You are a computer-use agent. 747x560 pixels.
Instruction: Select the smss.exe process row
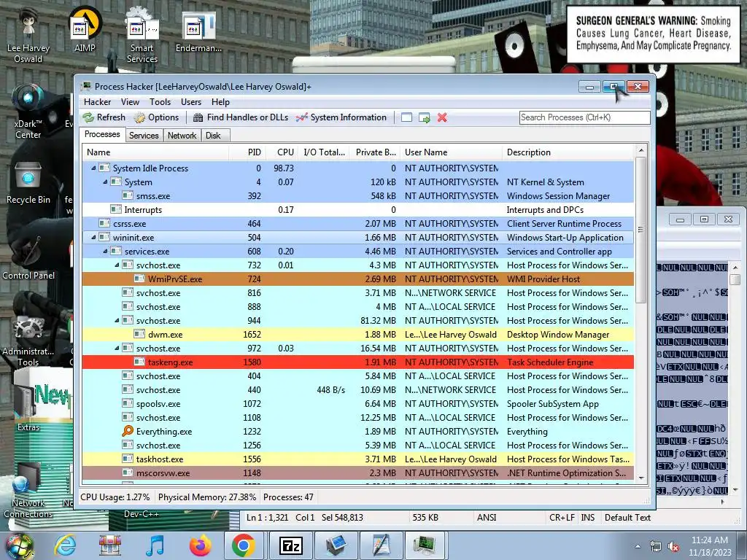(357, 195)
